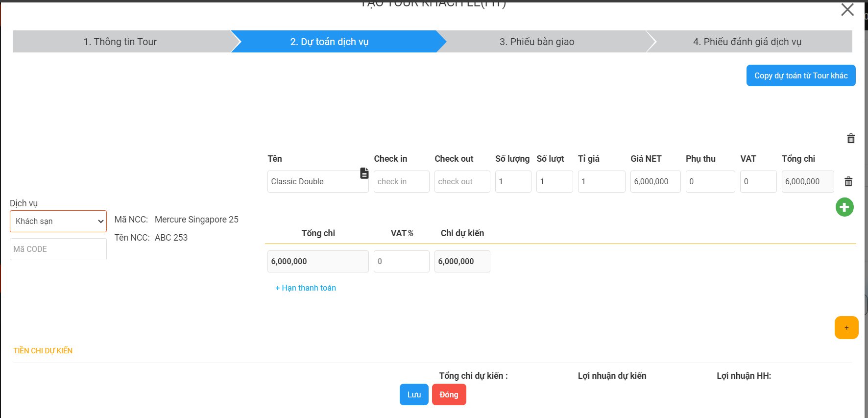Click the check in date field
This screenshot has height=418, width=868.
coord(401,182)
